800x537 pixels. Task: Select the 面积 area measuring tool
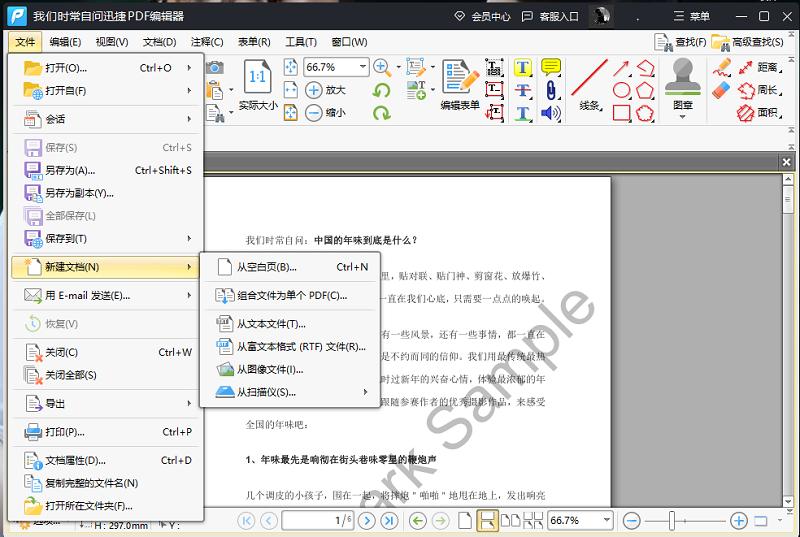(x=759, y=113)
